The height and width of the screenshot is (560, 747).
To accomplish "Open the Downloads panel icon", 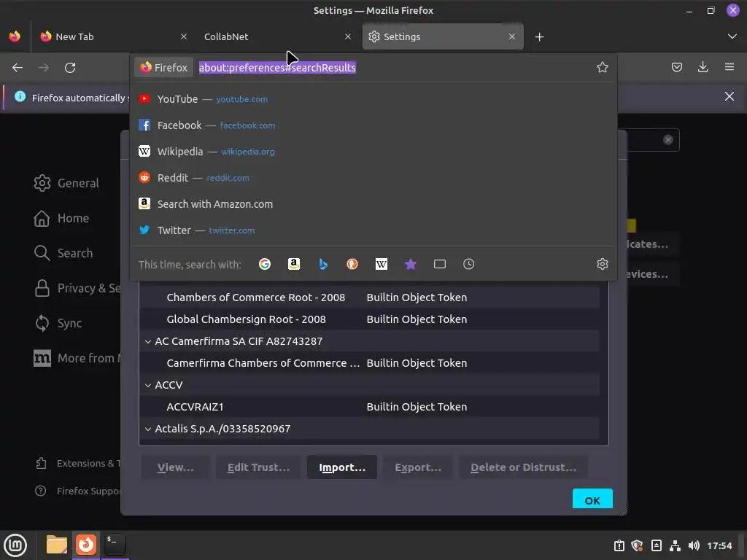I will (703, 67).
